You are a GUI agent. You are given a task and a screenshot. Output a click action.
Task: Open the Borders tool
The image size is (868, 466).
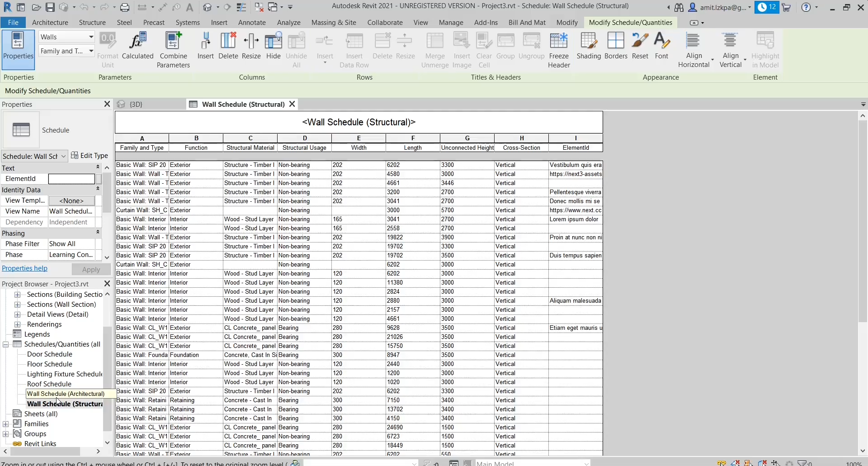point(616,46)
